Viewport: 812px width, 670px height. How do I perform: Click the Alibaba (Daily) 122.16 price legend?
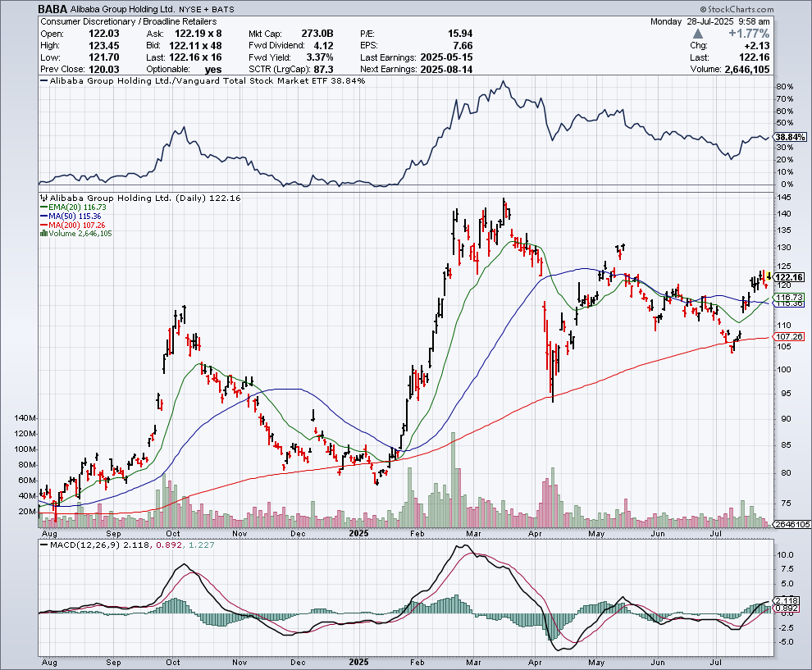pyautogui.click(x=141, y=198)
